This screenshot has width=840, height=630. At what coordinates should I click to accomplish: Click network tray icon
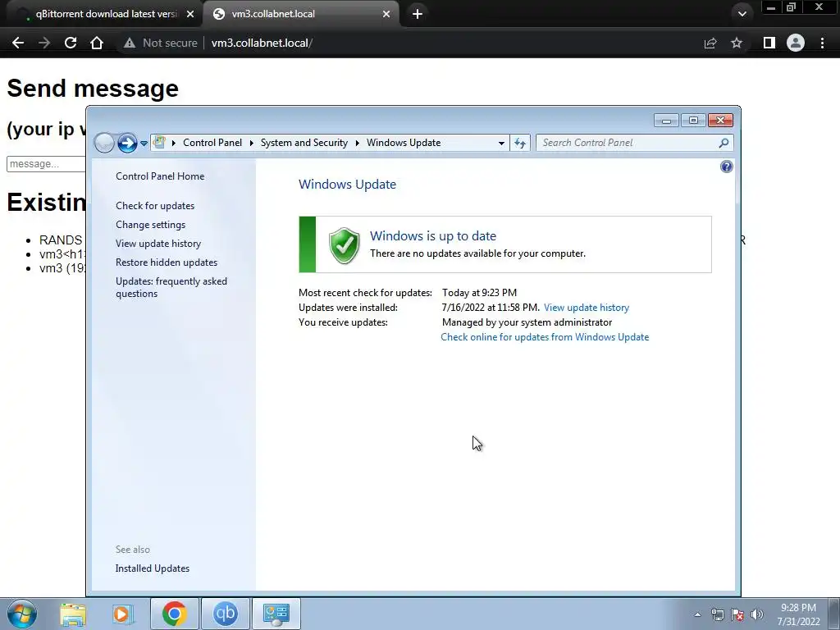click(x=717, y=615)
